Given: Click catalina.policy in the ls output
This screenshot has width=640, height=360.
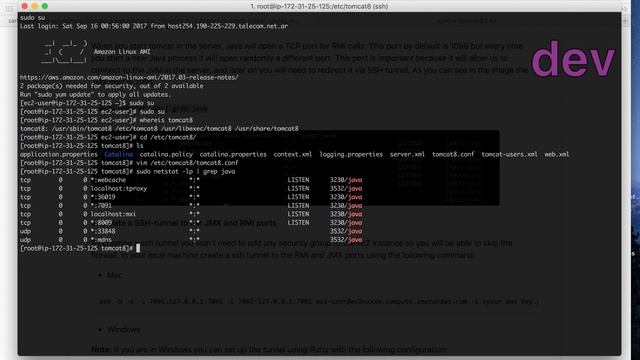Looking at the screenshot, I should coord(166,154).
